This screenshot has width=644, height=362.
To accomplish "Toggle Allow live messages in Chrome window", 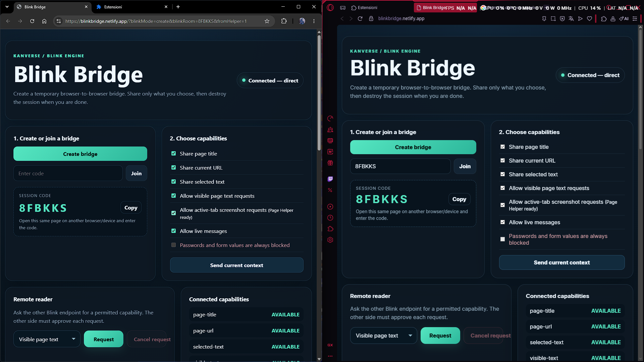I will 173,231.
